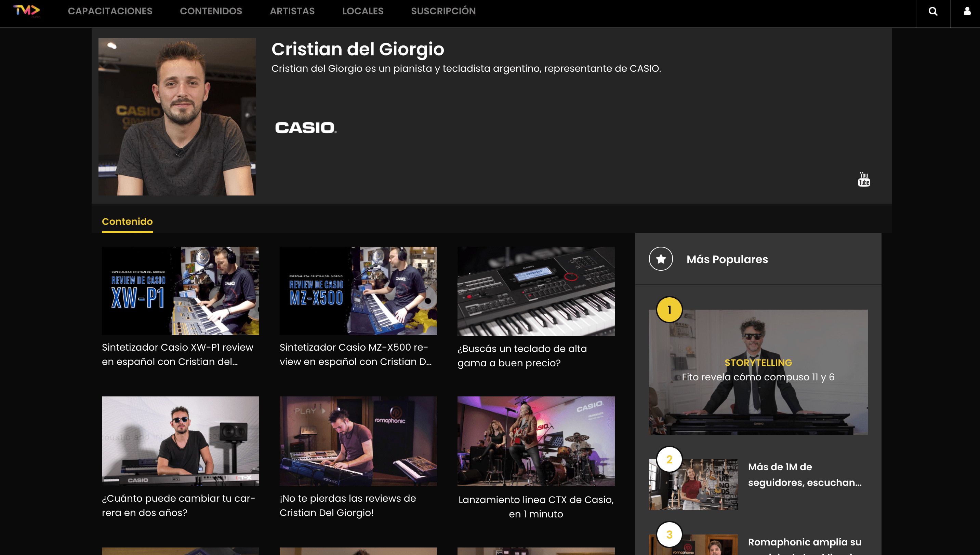
Task: Click 'Fito revela cómo compuso 11 y 6'
Action: coord(758,377)
